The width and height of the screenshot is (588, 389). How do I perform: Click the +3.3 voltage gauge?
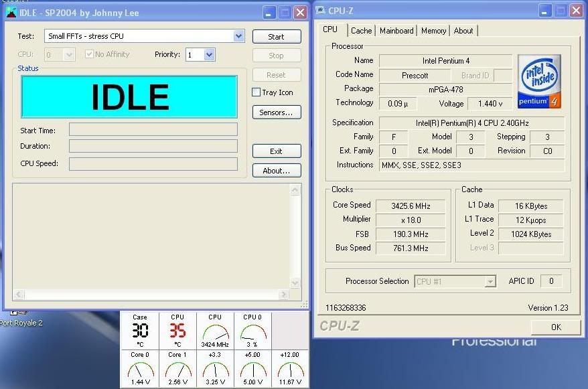tap(215, 369)
